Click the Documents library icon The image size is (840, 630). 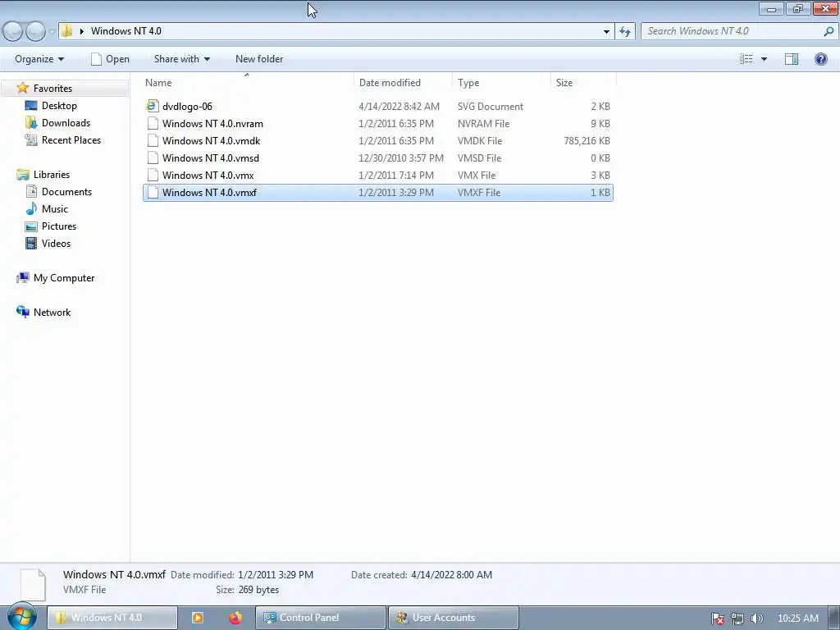(31, 191)
